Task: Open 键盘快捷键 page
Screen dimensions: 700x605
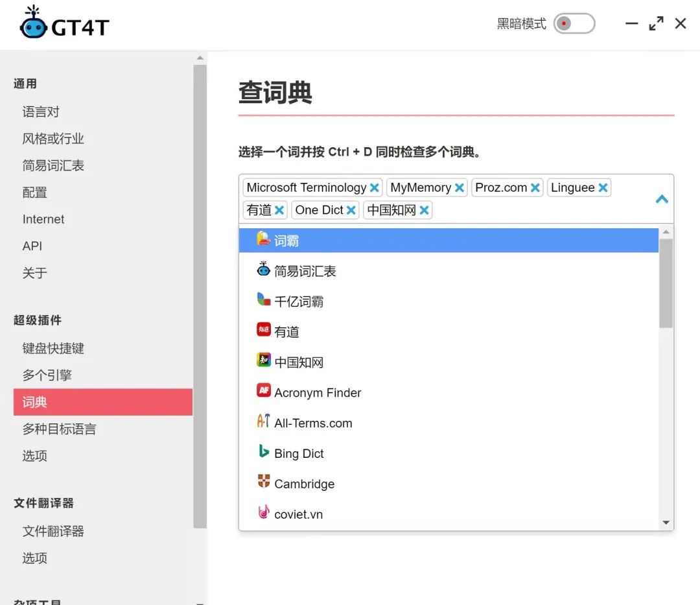Action: click(x=53, y=348)
